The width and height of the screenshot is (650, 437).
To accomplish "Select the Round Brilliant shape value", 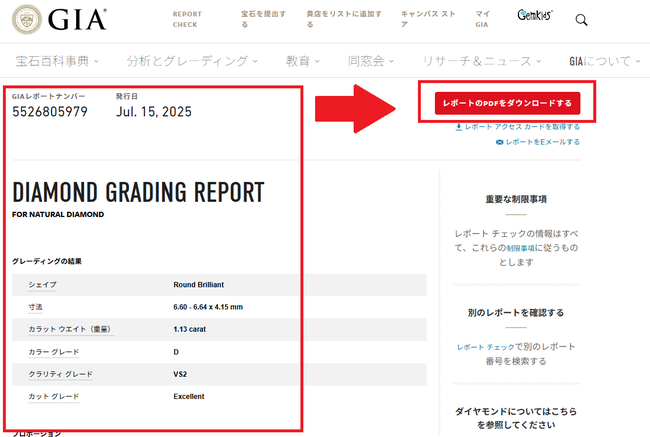I will [x=199, y=285].
